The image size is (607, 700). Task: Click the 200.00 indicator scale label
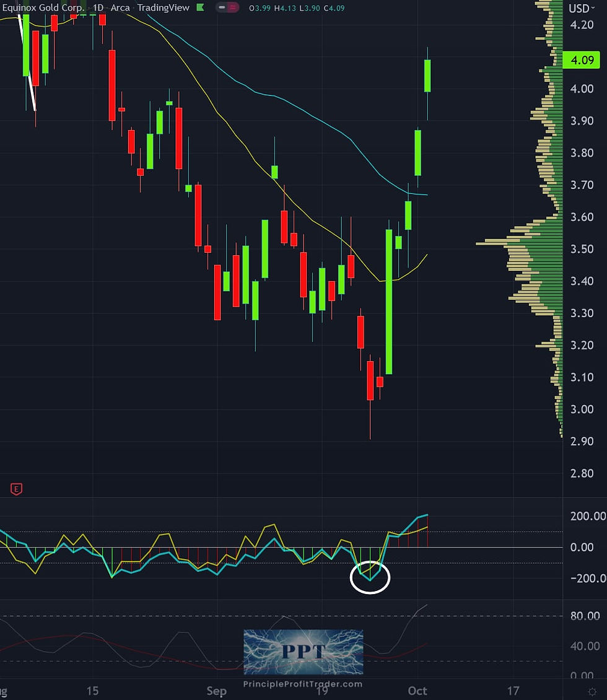coord(588,516)
